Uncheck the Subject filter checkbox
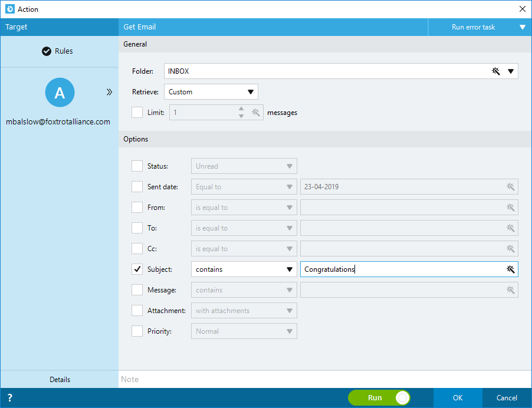532x408 pixels. [137, 269]
